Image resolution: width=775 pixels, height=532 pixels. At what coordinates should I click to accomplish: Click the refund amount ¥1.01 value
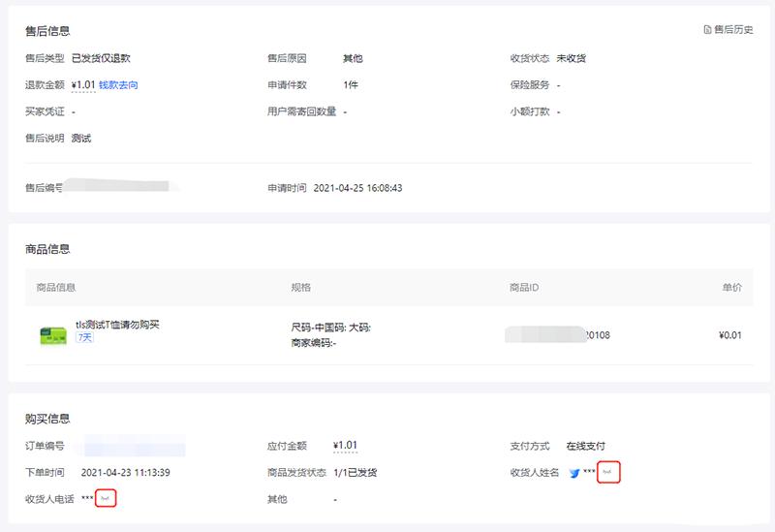[83, 85]
